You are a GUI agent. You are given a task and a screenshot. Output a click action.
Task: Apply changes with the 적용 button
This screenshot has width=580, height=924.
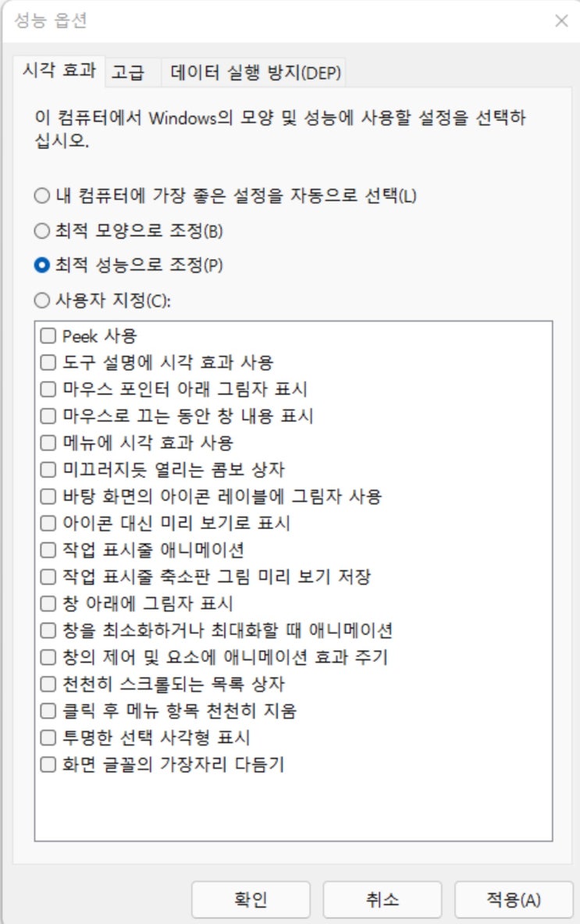(x=511, y=899)
